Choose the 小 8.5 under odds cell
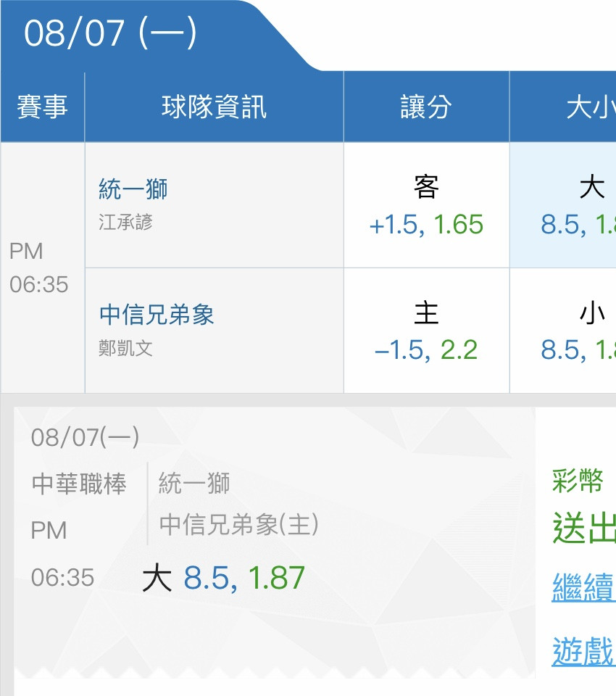This screenshot has height=696, width=616. (x=563, y=331)
